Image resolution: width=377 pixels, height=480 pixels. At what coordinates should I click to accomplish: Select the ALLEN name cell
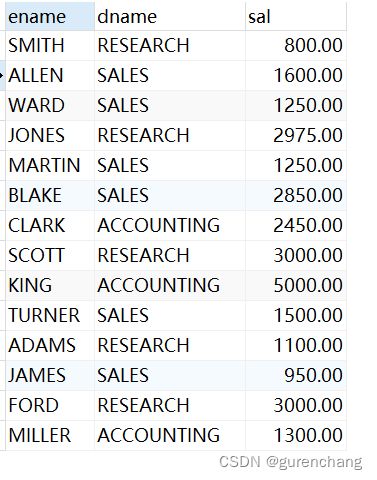(50, 76)
